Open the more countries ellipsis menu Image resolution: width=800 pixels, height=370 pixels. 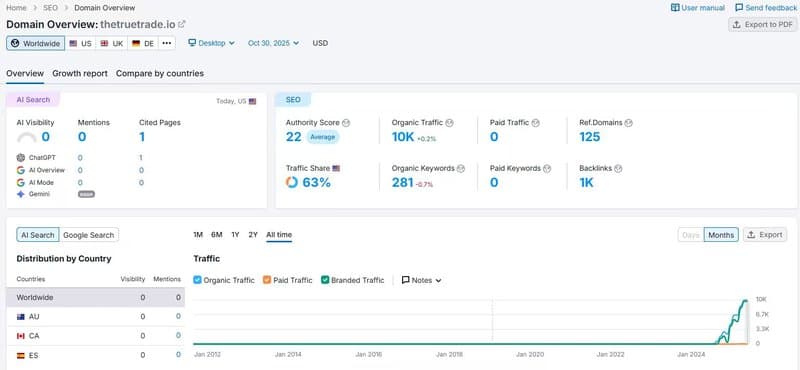167,43
